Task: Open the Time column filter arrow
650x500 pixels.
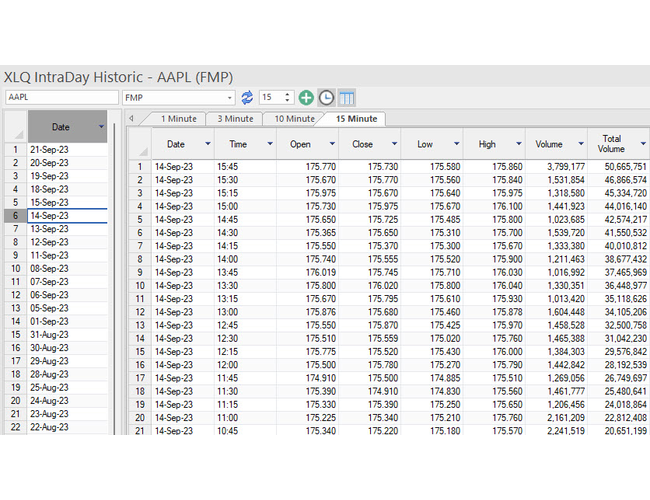Action: 270,143
